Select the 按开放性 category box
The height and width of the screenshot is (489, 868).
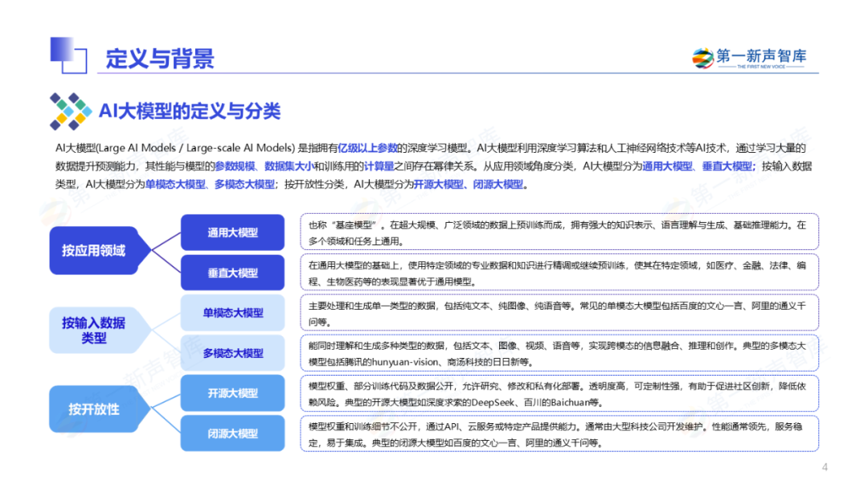coord(94,409)
